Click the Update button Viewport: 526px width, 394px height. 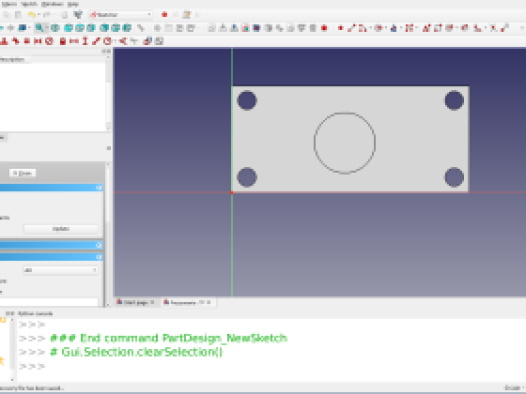(61, 229)
